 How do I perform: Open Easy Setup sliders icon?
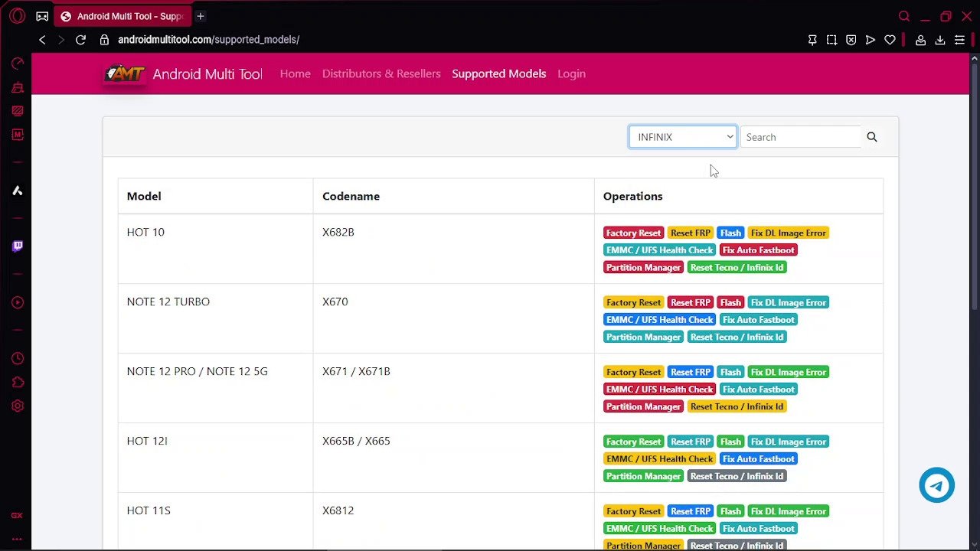coord(959,40)
